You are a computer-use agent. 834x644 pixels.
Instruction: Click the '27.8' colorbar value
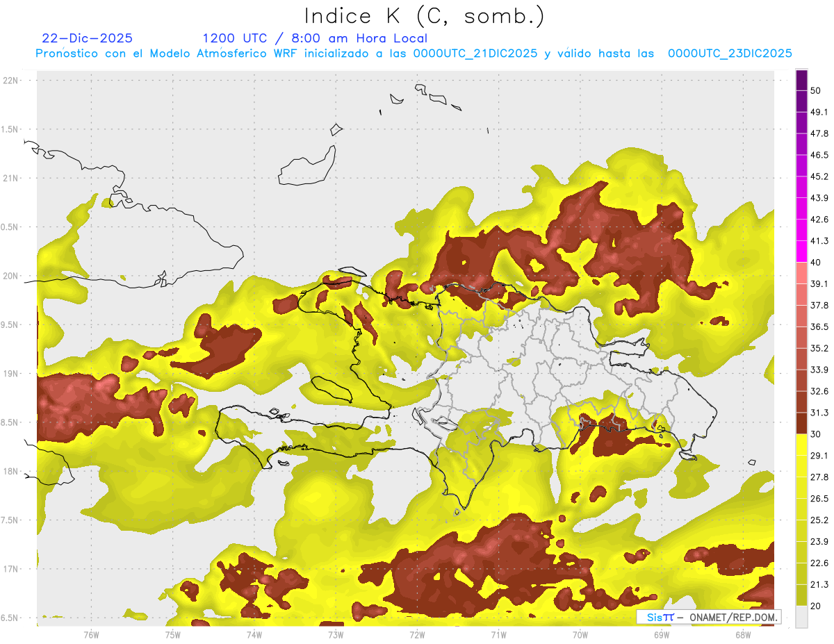819,477
